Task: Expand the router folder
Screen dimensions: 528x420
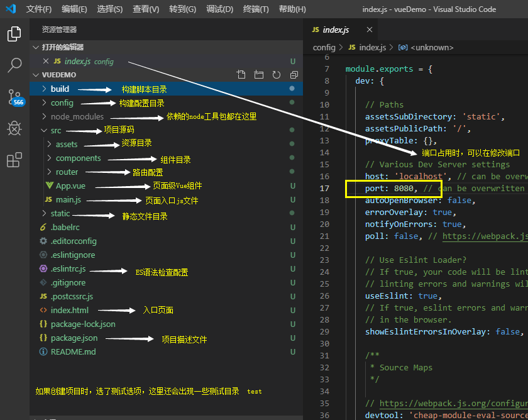Action: pos(49,172)
